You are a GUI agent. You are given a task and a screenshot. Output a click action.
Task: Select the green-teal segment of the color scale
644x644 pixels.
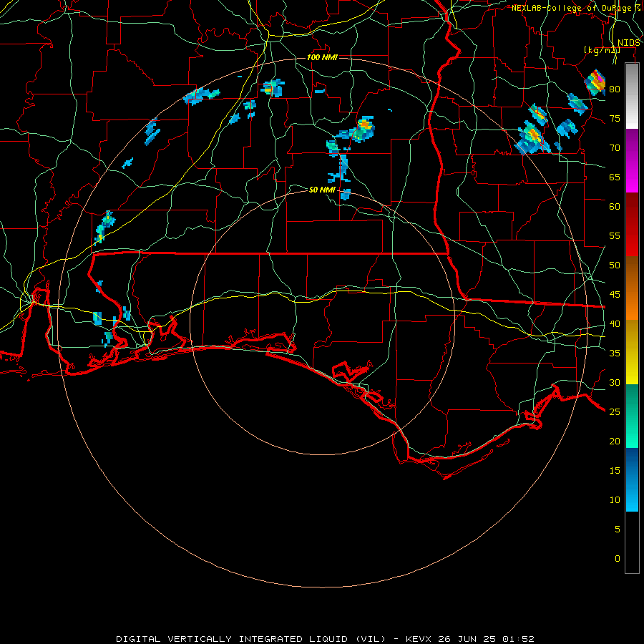(x=632, y=416)
